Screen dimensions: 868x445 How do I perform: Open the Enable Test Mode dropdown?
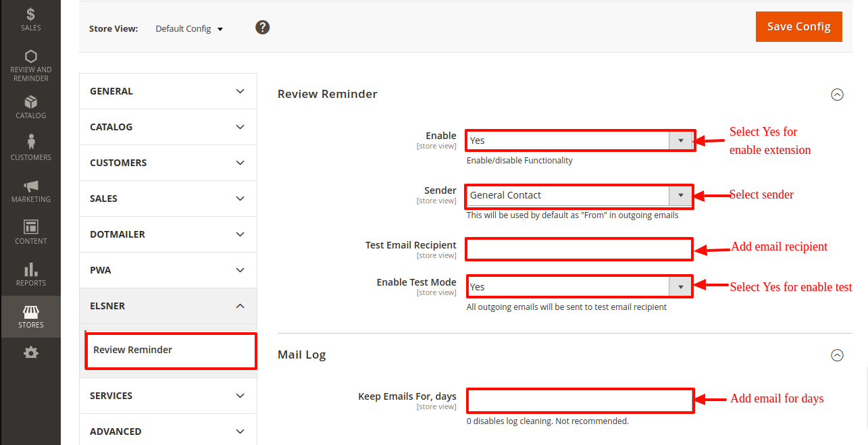click(580, 287)
